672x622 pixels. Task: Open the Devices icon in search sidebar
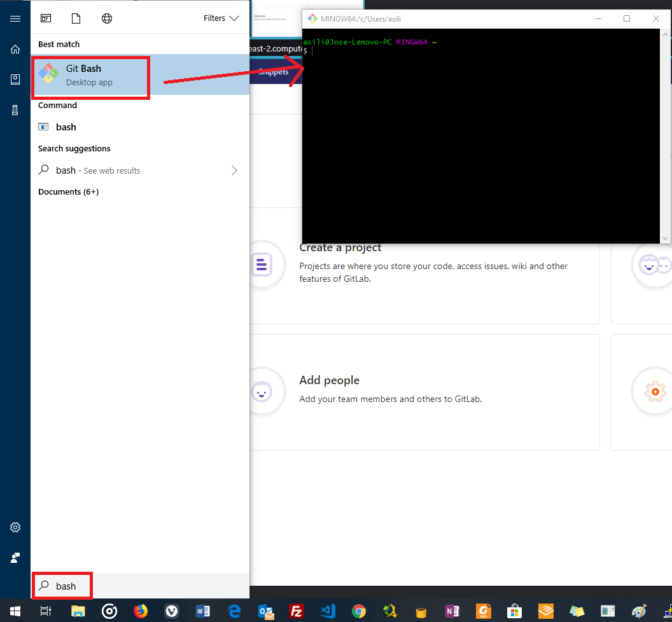(x=15, y=110)
